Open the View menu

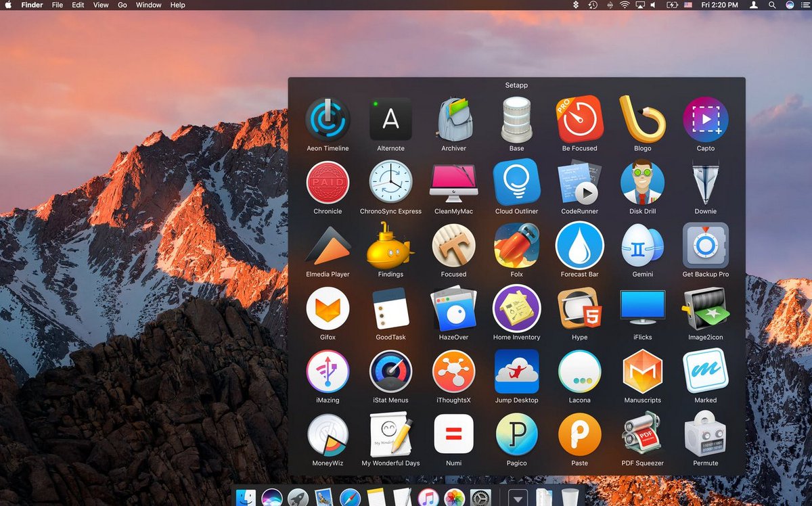tap(101, 5)
